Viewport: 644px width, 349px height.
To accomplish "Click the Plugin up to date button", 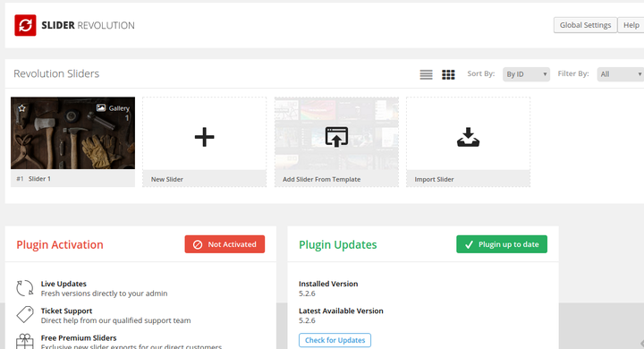I will (x=502, y=244).
